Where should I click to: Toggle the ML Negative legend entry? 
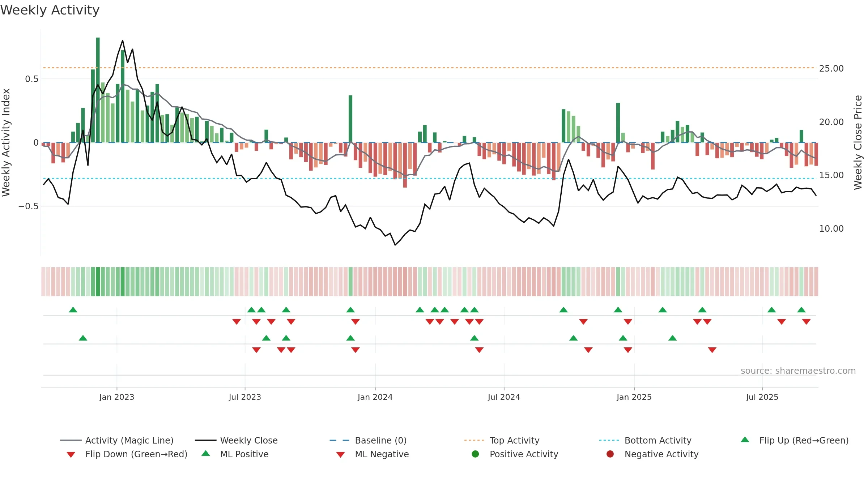[x=373, y=454]
